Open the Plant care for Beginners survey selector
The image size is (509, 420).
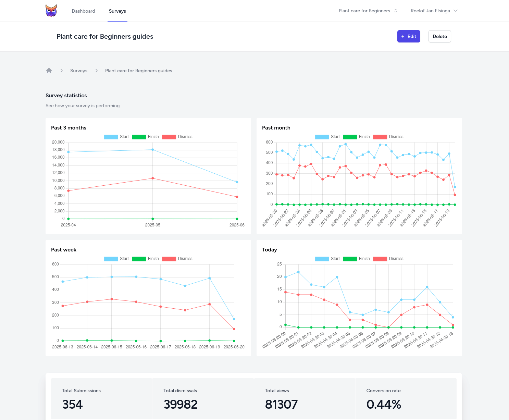tap(368, 11)
